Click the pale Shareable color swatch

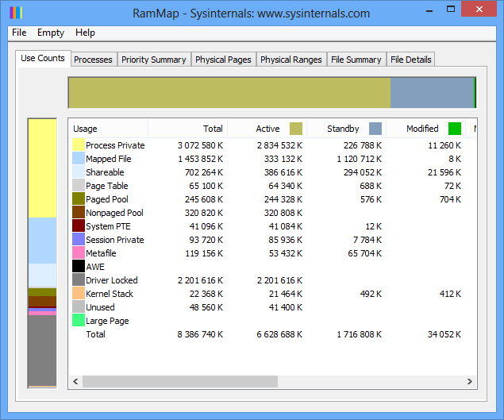pyautogui.click(x=79, y=172)
